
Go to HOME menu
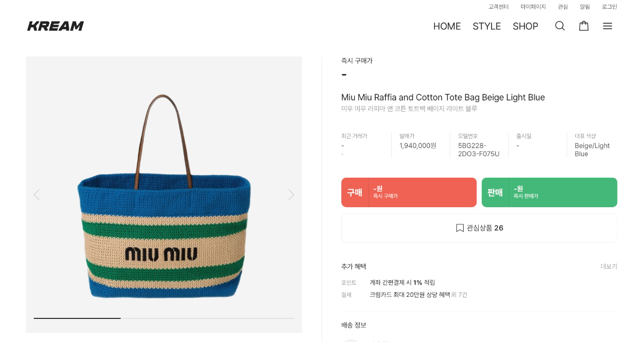(447, 26)
